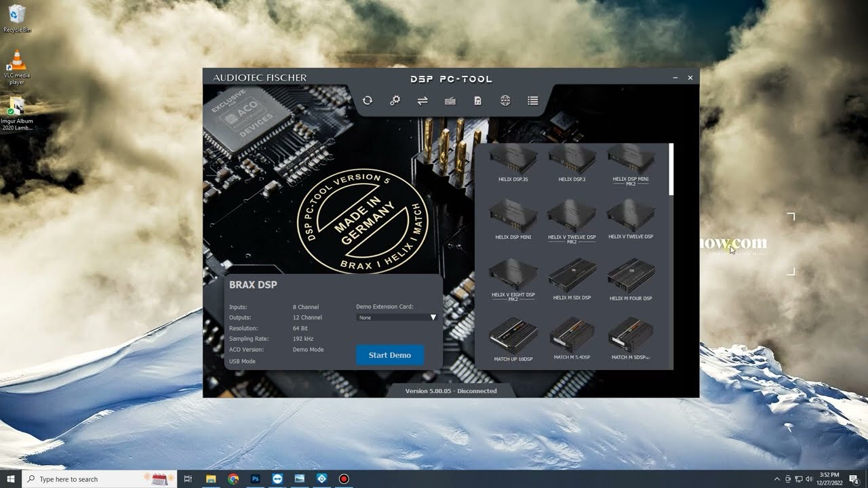Open Task View on the taskbar
The height and width of the screenshot is (488, 868).
click(188, 479)
